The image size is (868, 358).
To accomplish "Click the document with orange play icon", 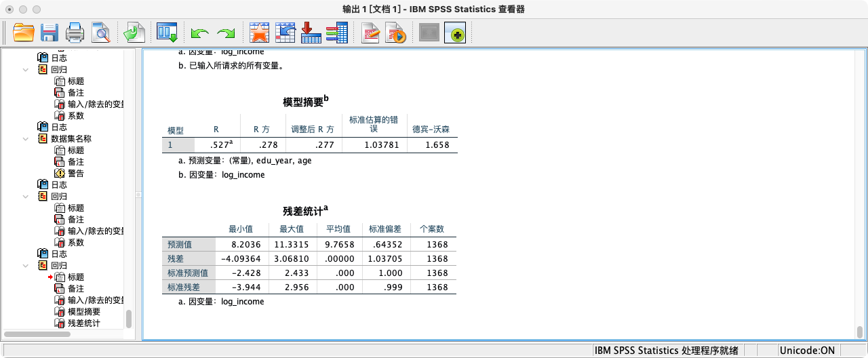I will coord(395,33).
